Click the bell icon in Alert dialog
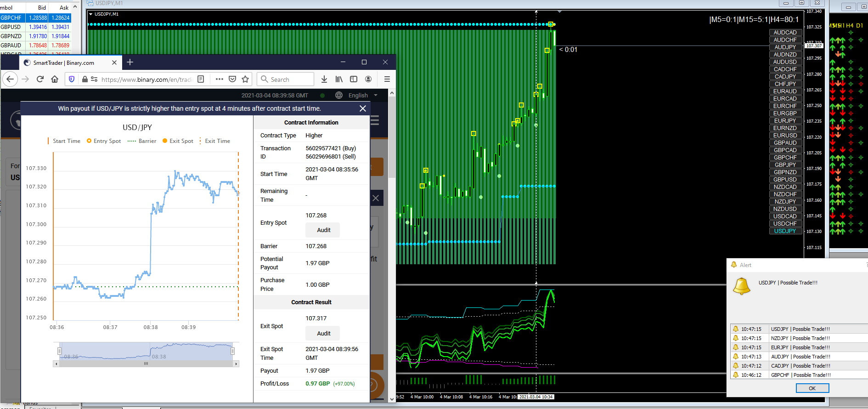Image resolution: width=868 pixels, height=409 pixels. (741, 286)
